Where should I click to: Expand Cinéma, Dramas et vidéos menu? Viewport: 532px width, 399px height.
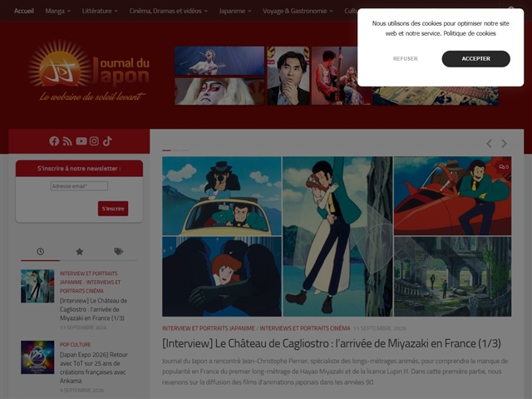168,11
